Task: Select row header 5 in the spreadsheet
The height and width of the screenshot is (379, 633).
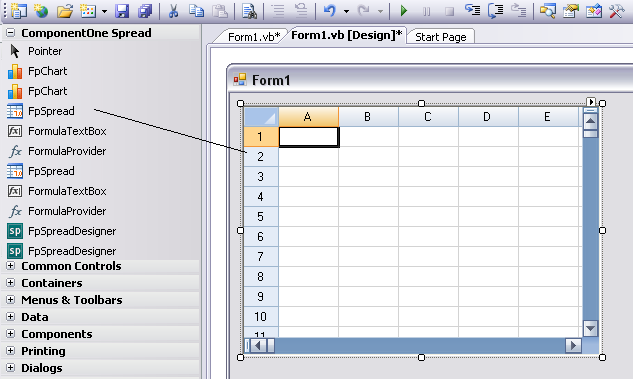Action: (x=261, y=217)
